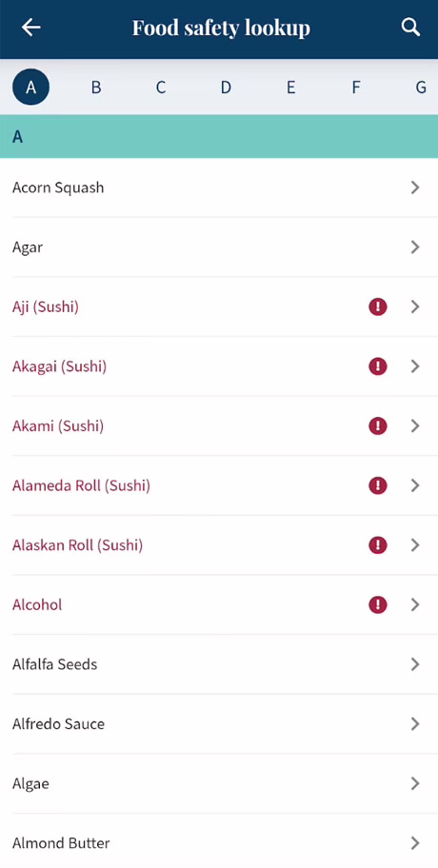This screenshot has width=438, height=868.
Task: Tap the warning icon beside Akami (Sushi)
Action: pyautogui.click(x=378, y=426)
